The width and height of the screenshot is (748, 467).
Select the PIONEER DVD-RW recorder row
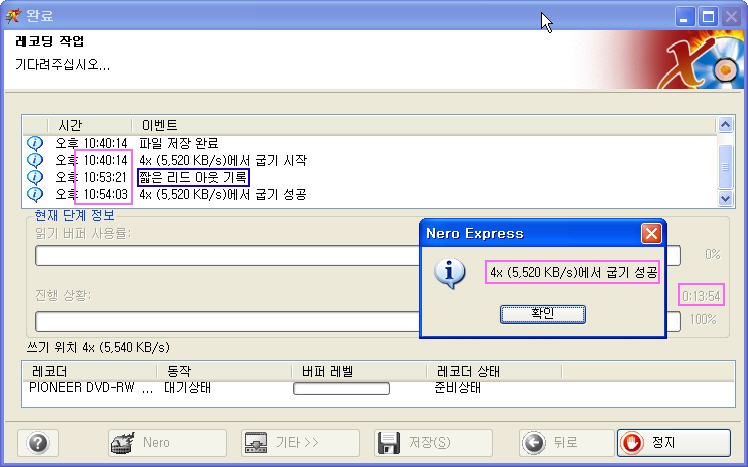click(x=90, y=387)
